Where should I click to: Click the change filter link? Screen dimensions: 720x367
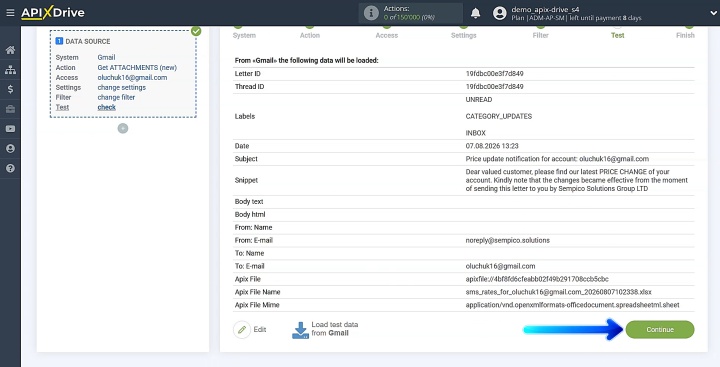click(x=116, y=97)
